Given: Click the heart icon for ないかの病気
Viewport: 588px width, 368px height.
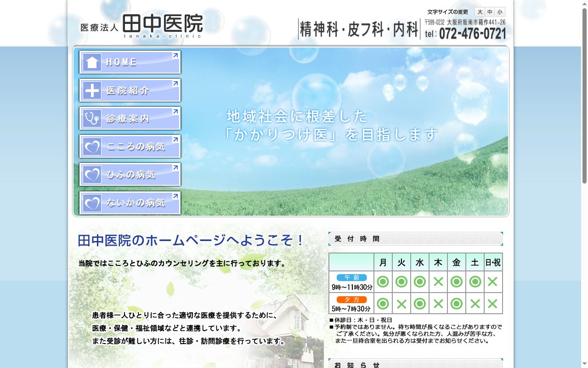Looking at the screenshot, I should (x=92, y=203).
